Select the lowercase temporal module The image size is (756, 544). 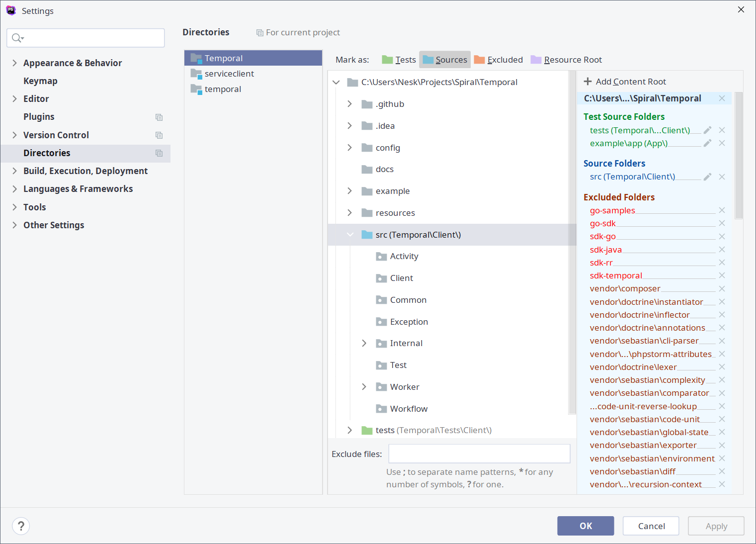coord(253,89)
